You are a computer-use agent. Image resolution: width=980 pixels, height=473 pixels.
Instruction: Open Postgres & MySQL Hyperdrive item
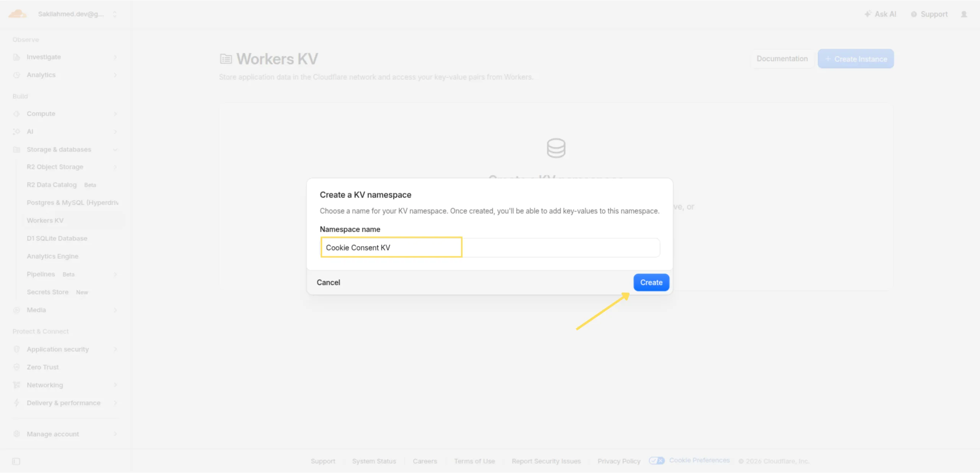[73, 203]
